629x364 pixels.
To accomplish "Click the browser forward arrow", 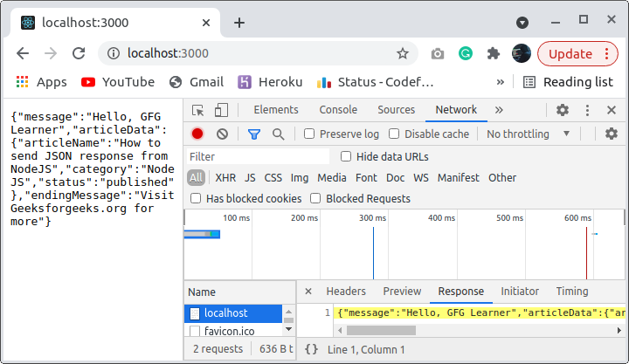I will (51, 53).
